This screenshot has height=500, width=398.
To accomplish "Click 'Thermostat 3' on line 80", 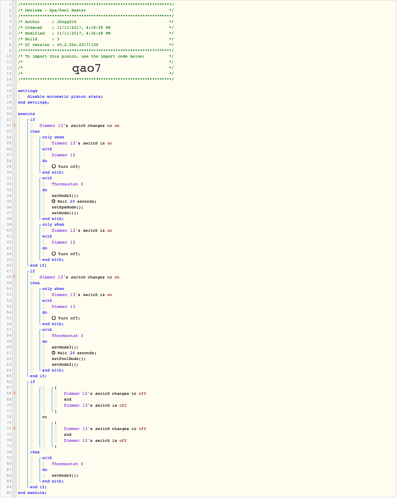I will point(67,464).
